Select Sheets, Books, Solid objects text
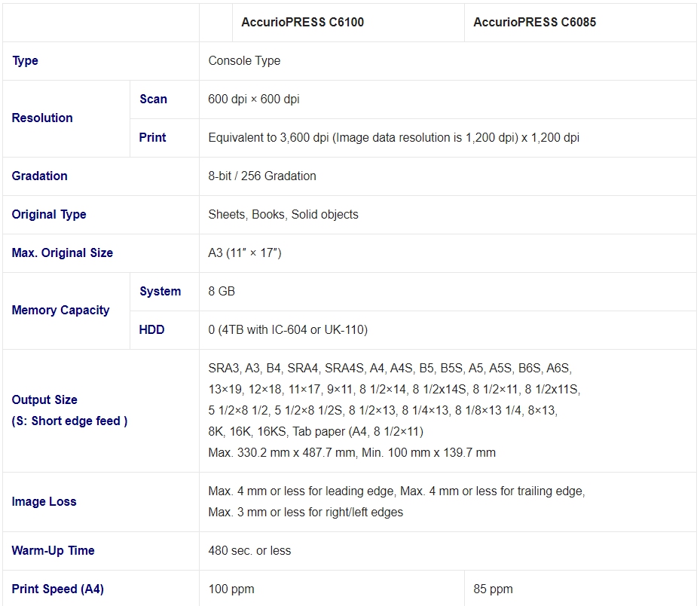Image resolution: width=700 pixels, height=606 pixels. tap(283, 215)
